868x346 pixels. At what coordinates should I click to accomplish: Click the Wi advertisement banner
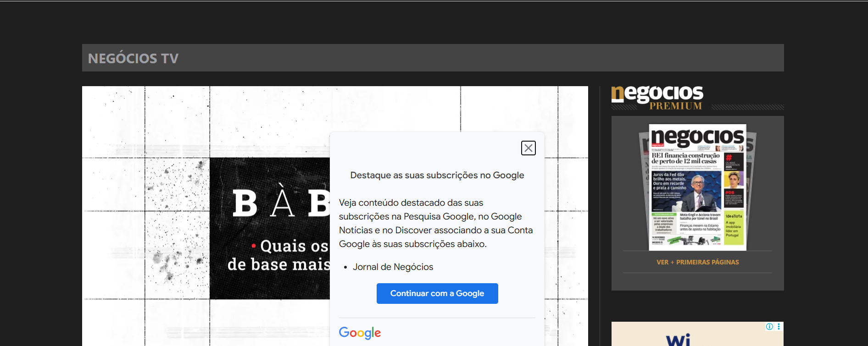pos(697,334)
